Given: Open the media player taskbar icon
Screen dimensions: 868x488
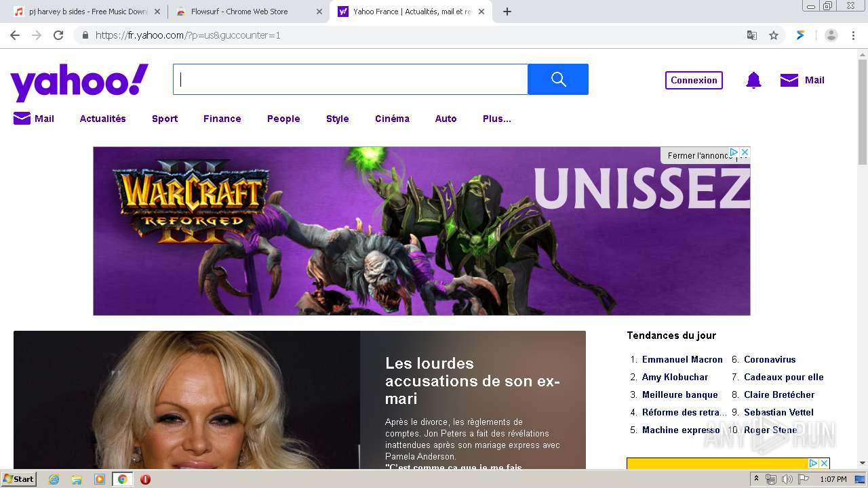Looking at the screenshot, I should [100, 479].
